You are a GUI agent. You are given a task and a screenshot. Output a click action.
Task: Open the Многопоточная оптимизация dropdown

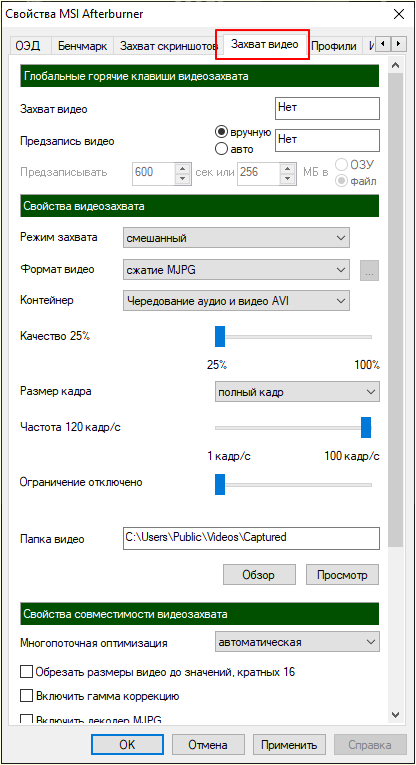click(x=297, y=642)
